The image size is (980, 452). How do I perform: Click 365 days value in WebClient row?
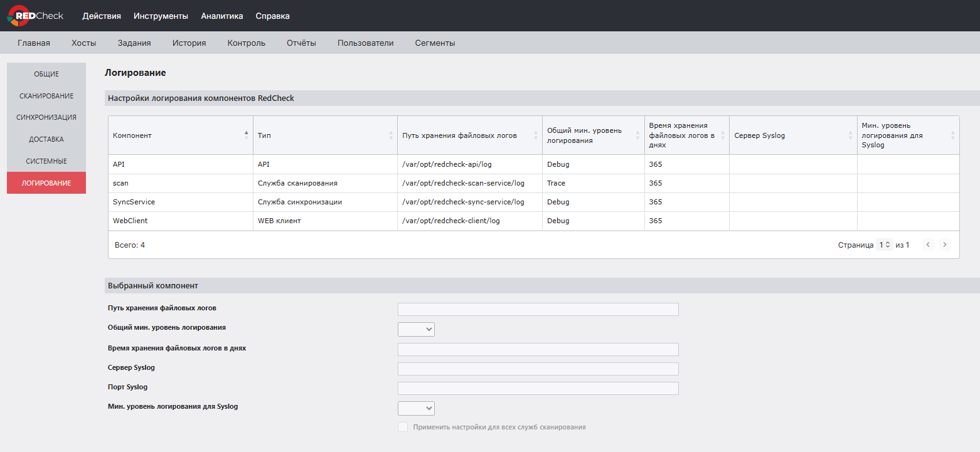click(x=687, y=221)
